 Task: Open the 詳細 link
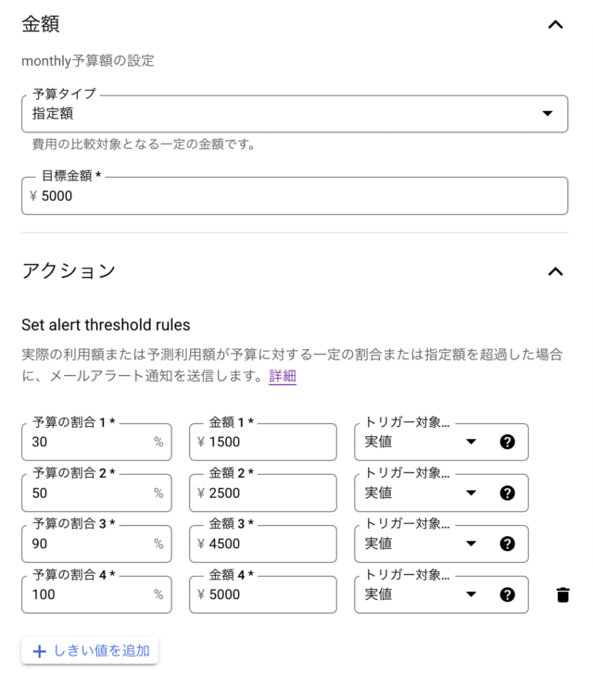(x=283, y=376)
